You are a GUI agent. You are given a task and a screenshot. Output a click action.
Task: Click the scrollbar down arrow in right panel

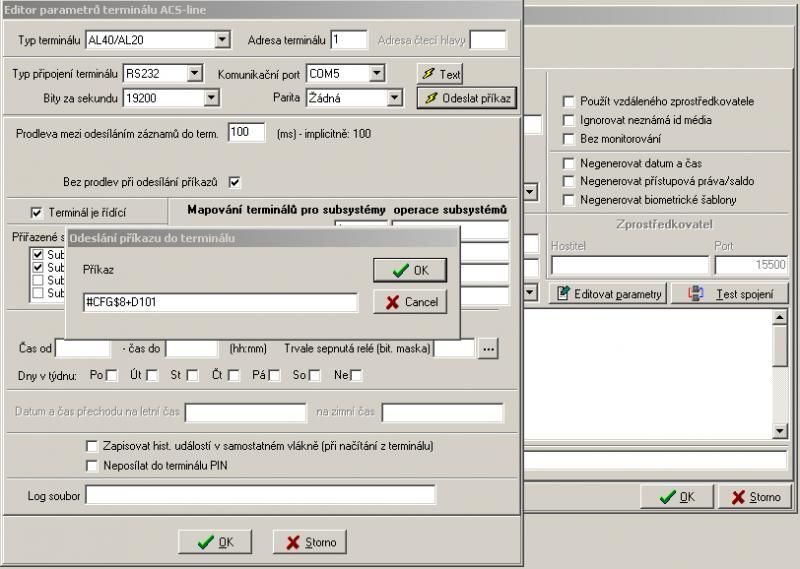pyautogui.click(x=781, y=430)
